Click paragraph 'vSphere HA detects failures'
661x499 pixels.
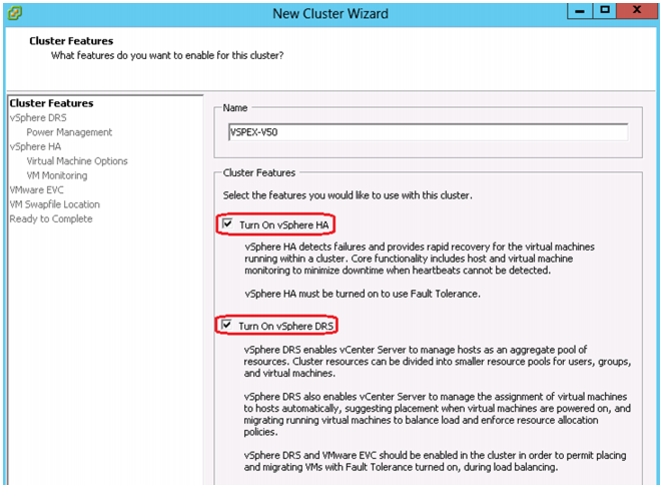coord(419,258)
